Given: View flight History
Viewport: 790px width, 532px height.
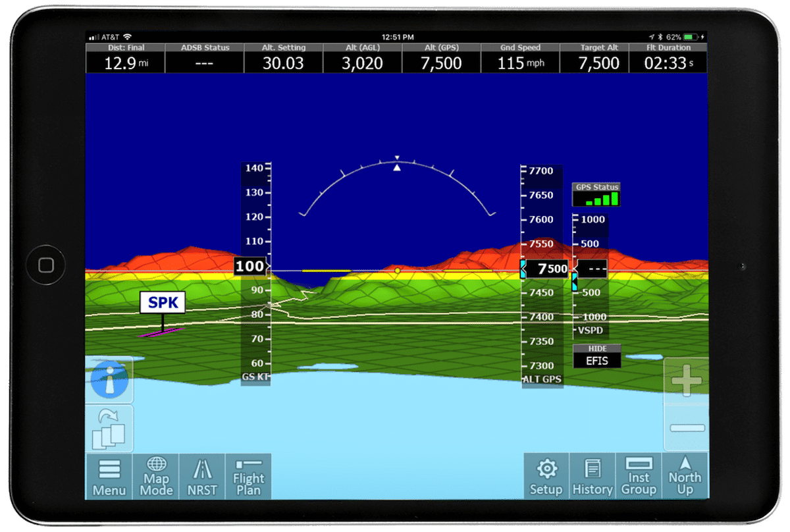Looking at the screenshot, I should click(x=592, y=477).
